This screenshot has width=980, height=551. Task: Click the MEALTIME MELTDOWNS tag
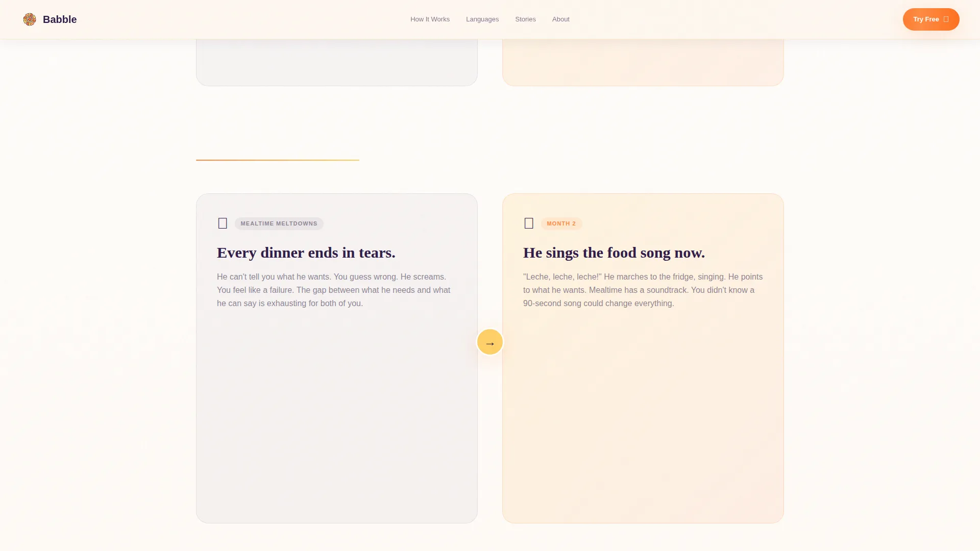[x=279, y=223]
